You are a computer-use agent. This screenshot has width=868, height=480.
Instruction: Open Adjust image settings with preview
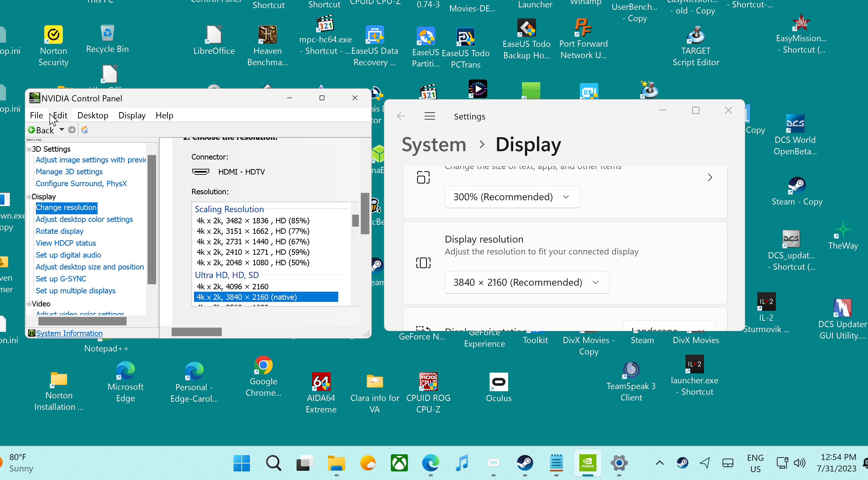(91, 160)
